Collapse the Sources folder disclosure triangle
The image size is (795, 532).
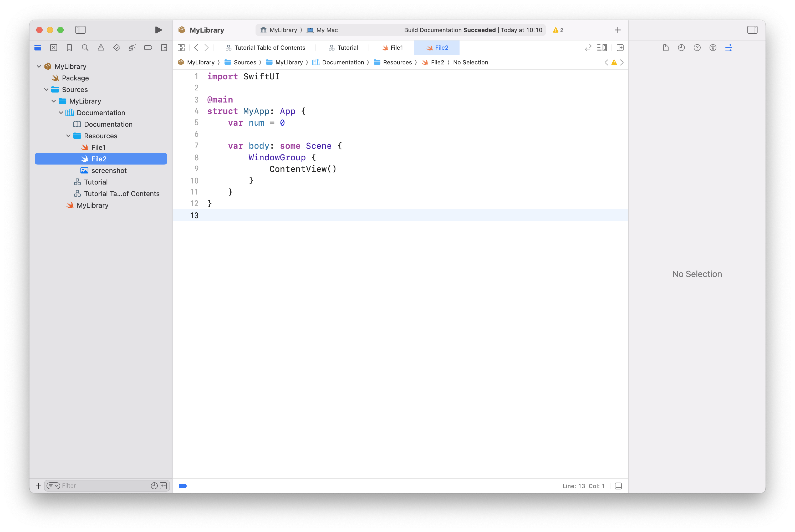point(46,90)
